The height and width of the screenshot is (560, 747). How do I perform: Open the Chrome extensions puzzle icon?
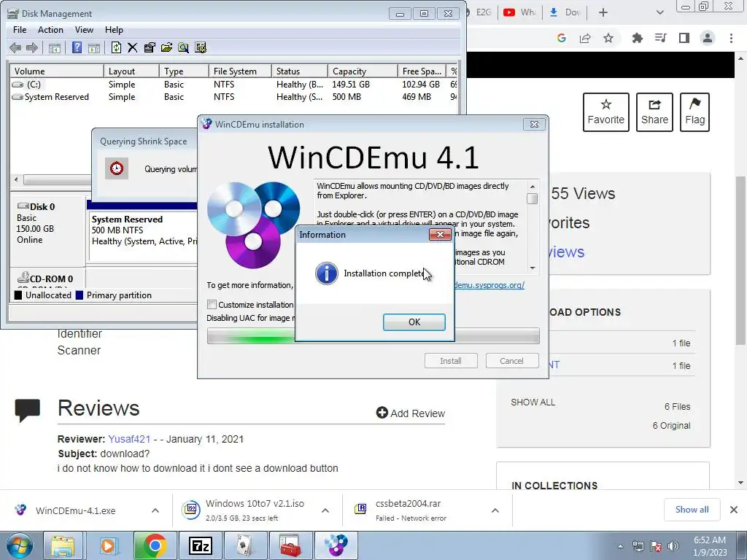[637, 38]
